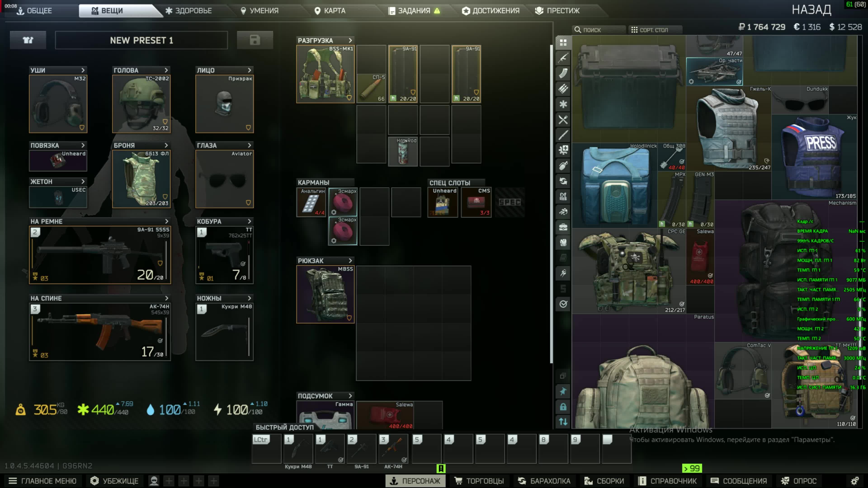Click the outfit preset shirt icon
The width and height of the screenshot is (868, 488).
[x=28, y=40]
